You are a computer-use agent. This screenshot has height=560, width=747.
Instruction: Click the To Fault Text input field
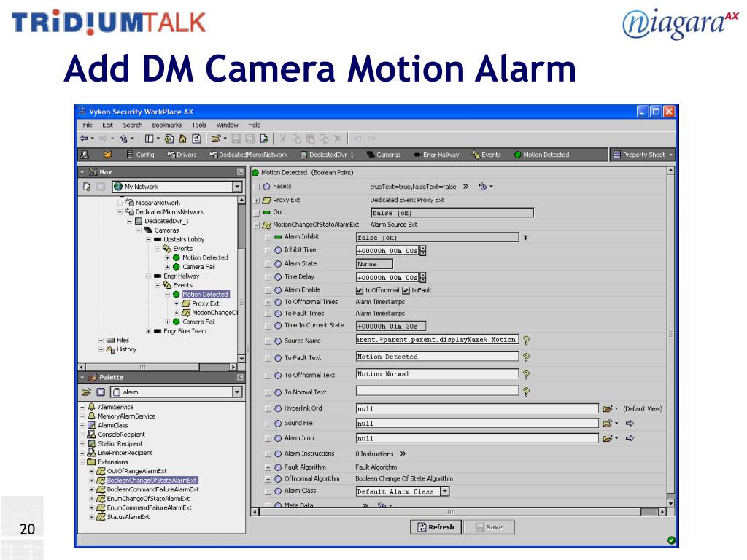(438, 357)
